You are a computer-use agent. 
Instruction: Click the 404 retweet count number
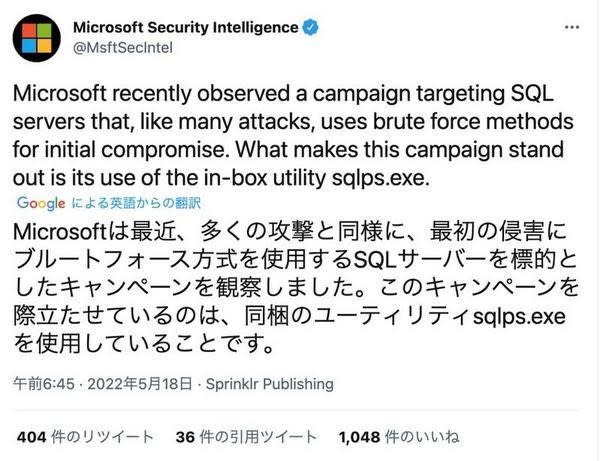32,437
